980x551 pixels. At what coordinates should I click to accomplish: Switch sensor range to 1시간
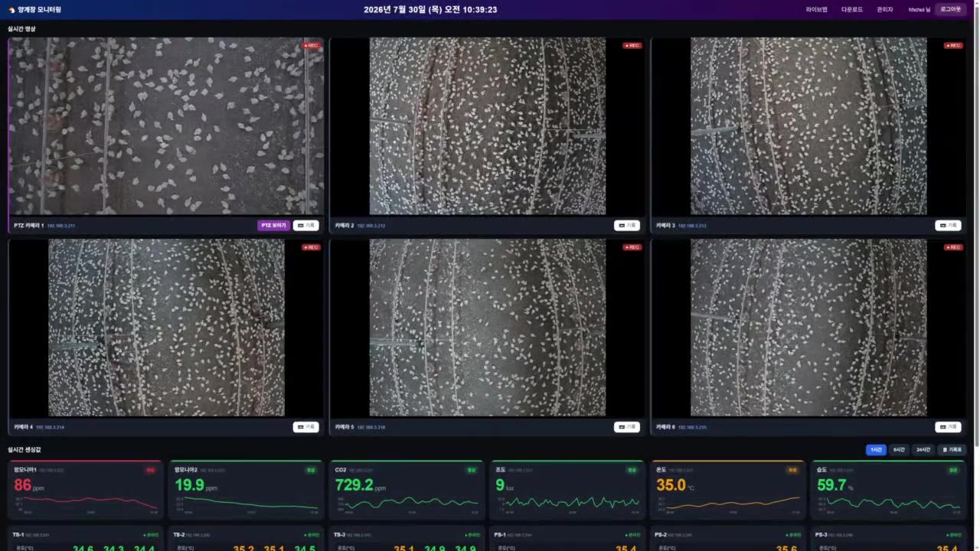[x=876, y=450]
